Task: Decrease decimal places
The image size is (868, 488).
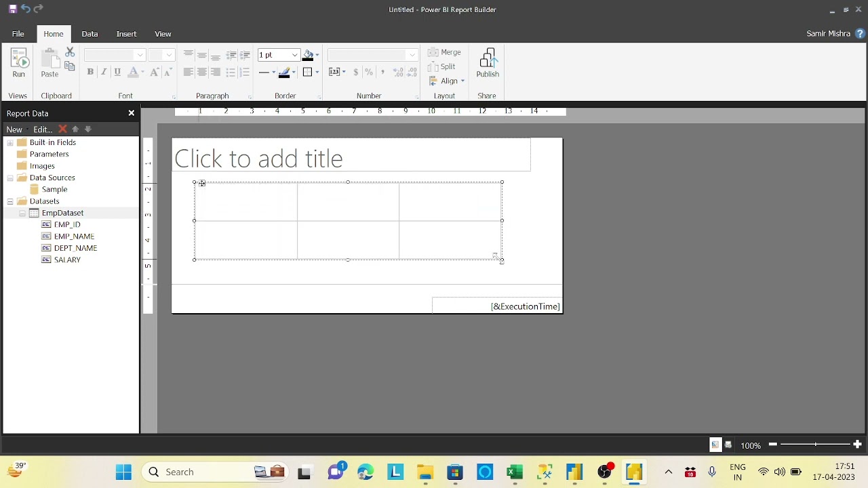Action: click(x=412, y=72)
